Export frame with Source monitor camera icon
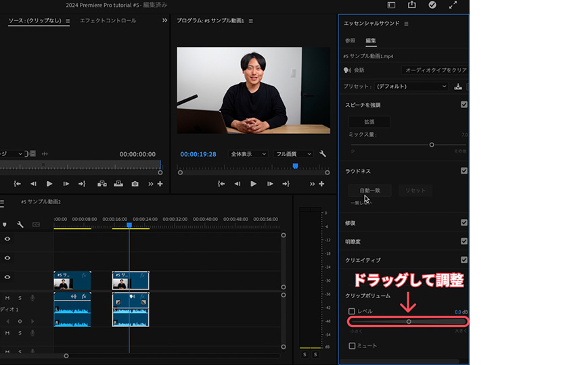The height and width of the screenshot is (365, 588). (135, 184)
